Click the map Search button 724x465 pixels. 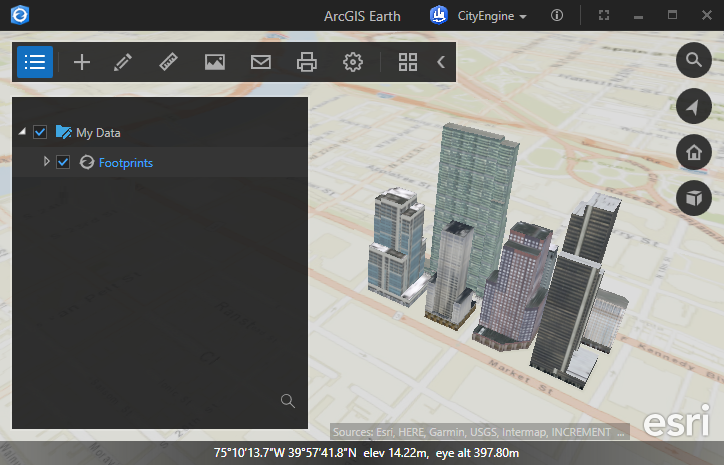click(693, 61)
